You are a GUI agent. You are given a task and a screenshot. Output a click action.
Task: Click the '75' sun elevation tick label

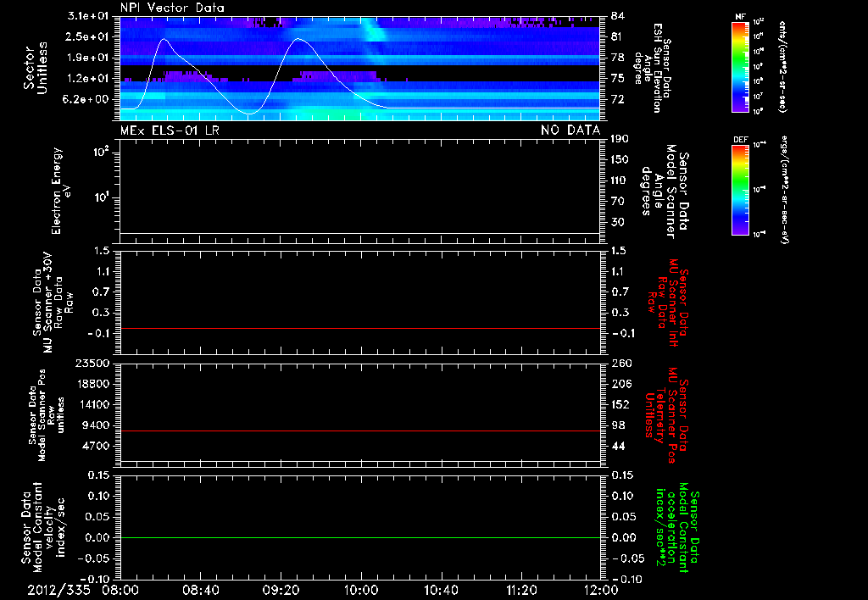[x=617, y=79]
